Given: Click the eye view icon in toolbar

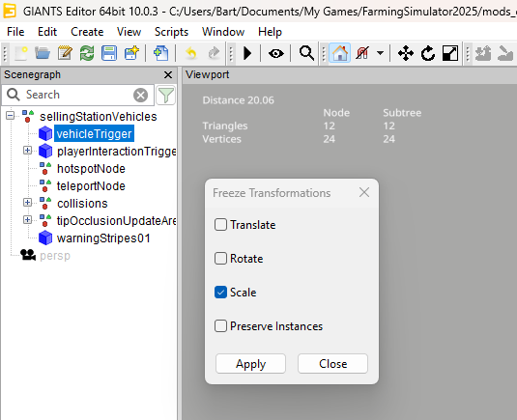Looking at the screenshot, I should 276,53.
